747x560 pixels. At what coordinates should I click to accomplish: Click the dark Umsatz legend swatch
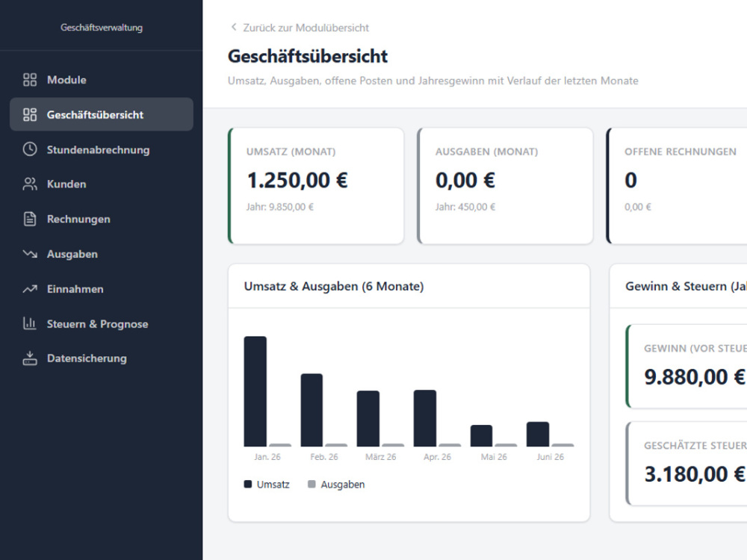click(x=248, y=485)
